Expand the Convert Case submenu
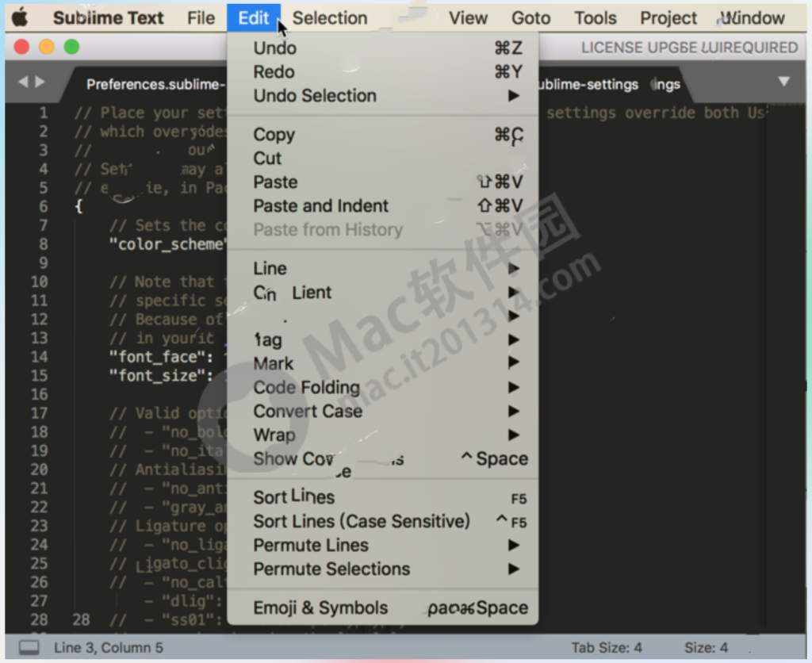812x663 pixels. [x=383, y=412]
